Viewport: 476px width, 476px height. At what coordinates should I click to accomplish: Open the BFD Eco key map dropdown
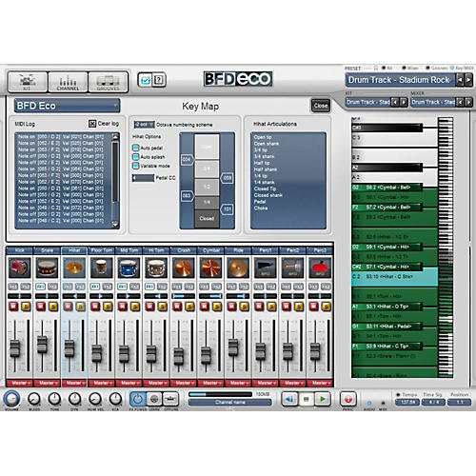tap(67, 106)
